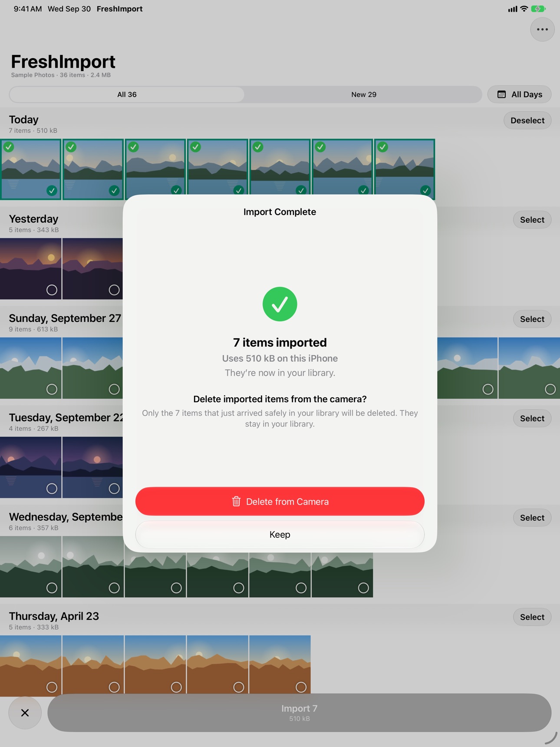Switch to the All 36 tab
The width and height of the screenshot is (560, 747).
pos(127,94)
